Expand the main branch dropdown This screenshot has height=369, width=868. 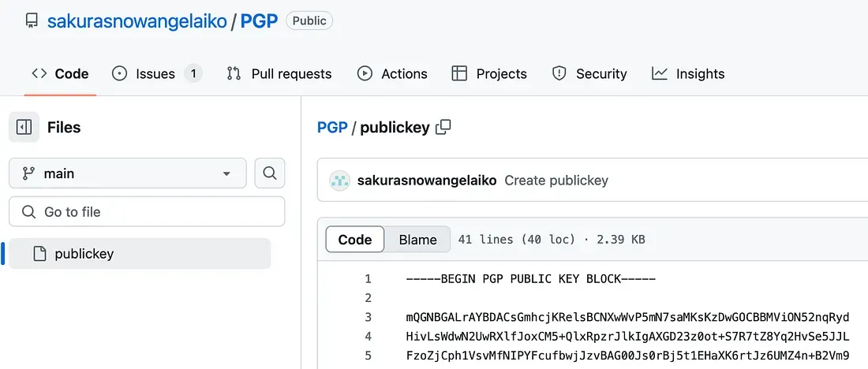click(x=127, y=173)
